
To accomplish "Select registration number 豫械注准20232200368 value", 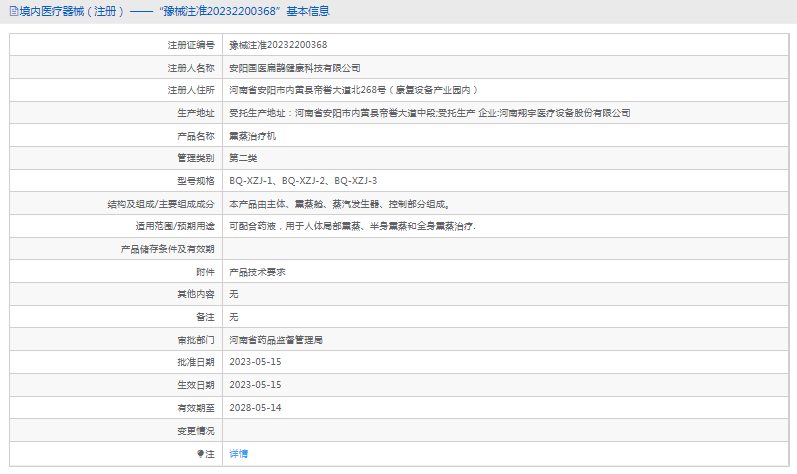I will pyautogui.click(x=278, y=45).
